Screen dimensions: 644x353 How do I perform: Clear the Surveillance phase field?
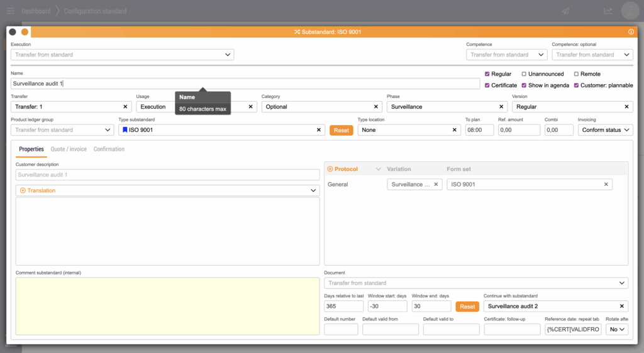click(501, 107)
